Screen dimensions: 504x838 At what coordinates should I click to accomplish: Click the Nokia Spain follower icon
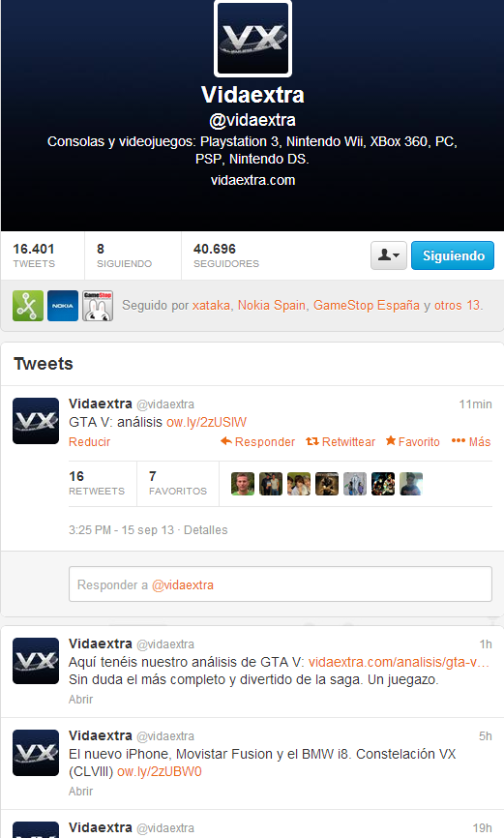tap(63, 306)
